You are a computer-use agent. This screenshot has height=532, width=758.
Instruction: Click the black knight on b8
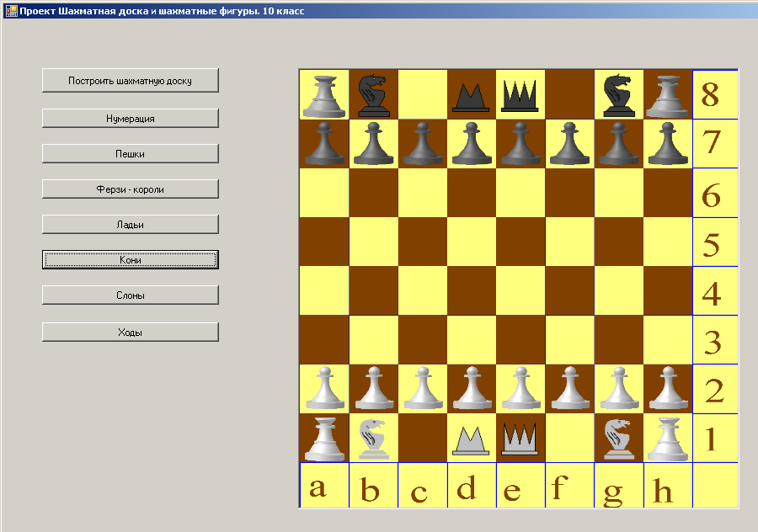coord(373,94)
